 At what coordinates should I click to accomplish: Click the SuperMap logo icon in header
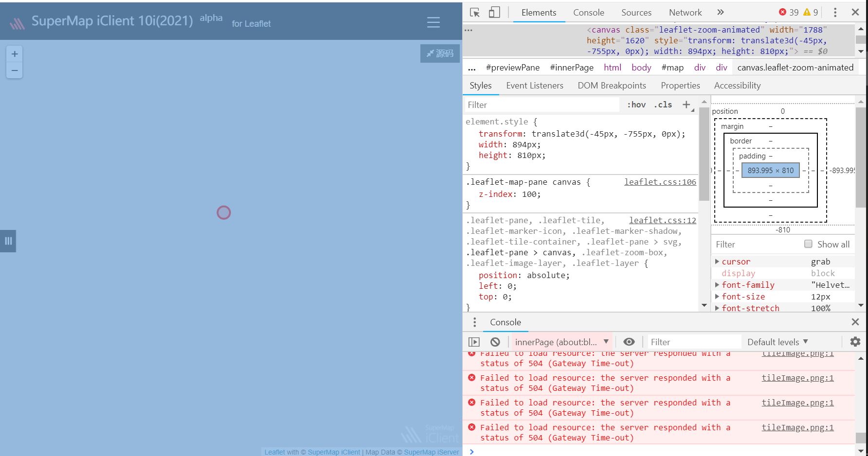[x=18, y=23]
